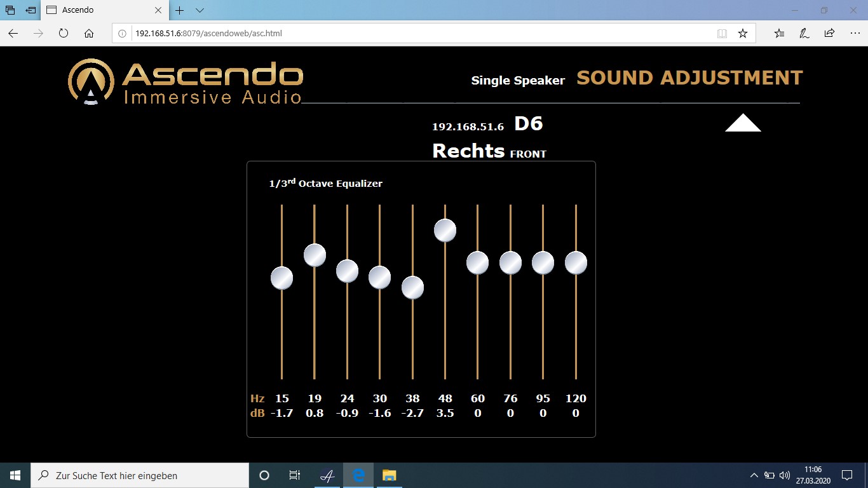868x488 pixels.
Task: Open the browser home page
Action: 89,33
